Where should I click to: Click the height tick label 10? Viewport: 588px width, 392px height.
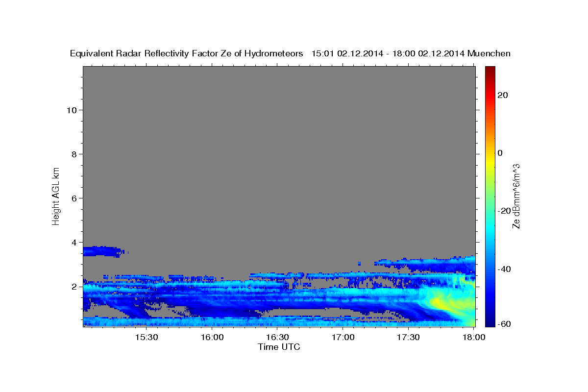coord(71,110)
